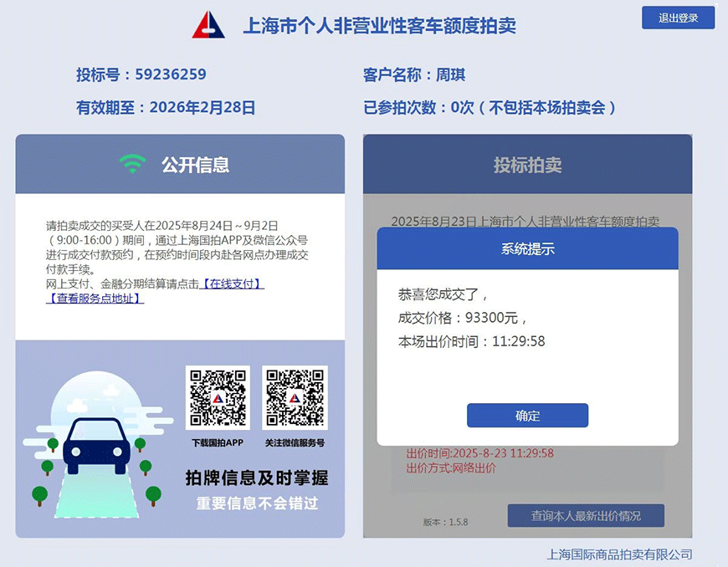Click the bid number 59236259
Screen dimensions: 728x567
point(170,74)
